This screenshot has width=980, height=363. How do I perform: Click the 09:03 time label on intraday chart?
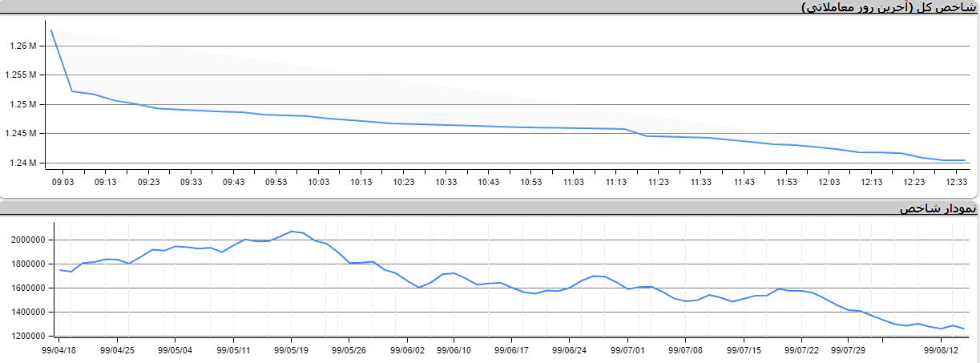coord(63,183)
